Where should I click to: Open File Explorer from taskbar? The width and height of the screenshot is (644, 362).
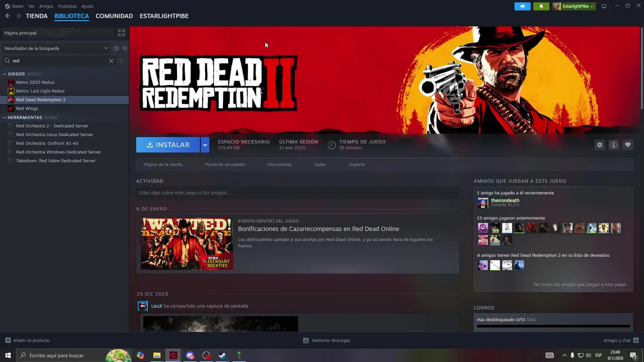[x=157, y=355]
